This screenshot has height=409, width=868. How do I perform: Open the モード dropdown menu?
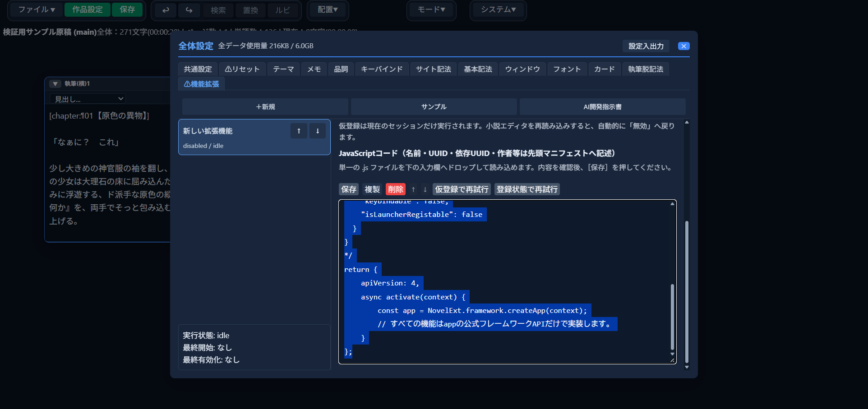click(431, 9)
